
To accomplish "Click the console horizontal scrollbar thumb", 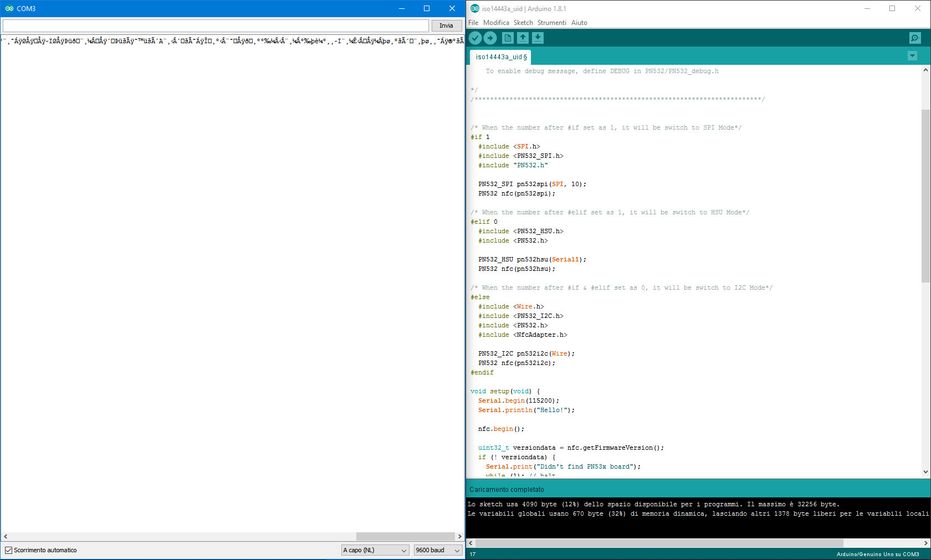I will (x=659, y=543).
